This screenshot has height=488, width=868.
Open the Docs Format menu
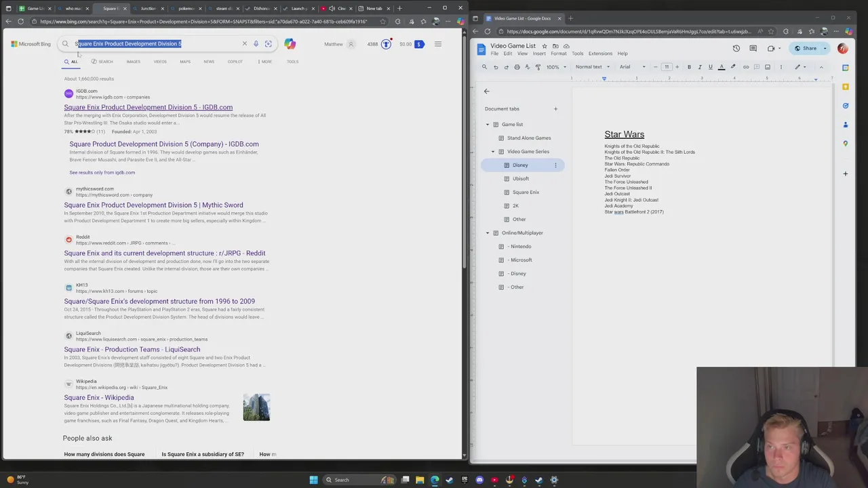[559, 54]
